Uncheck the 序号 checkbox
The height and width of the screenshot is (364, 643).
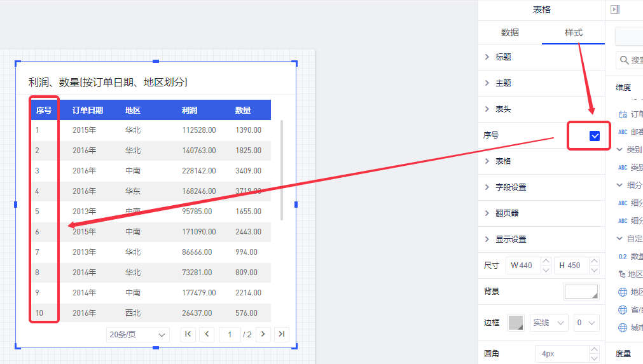595,135
